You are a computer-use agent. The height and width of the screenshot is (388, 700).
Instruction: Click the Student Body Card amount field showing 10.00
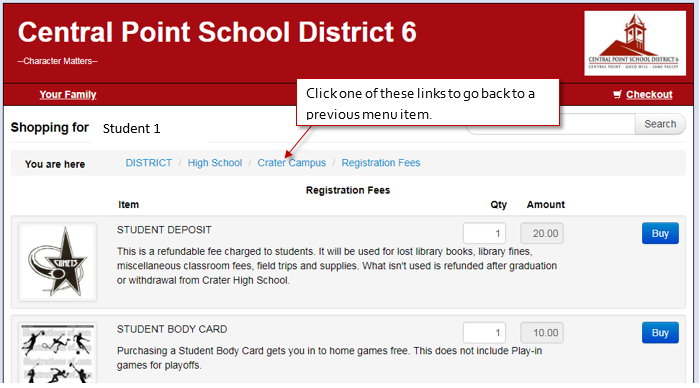point(542,333)
